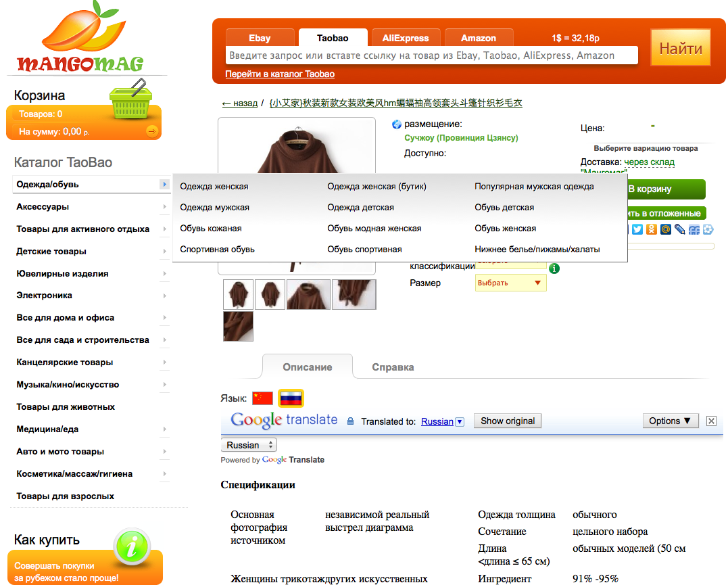Open the Размер Выбрать dropdown

click(511, 283)
